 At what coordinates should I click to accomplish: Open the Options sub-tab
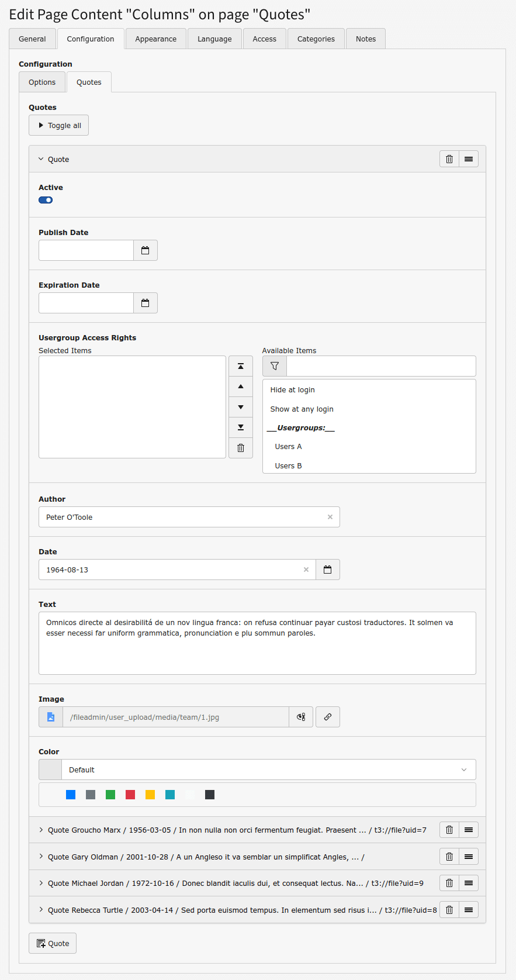42,82
